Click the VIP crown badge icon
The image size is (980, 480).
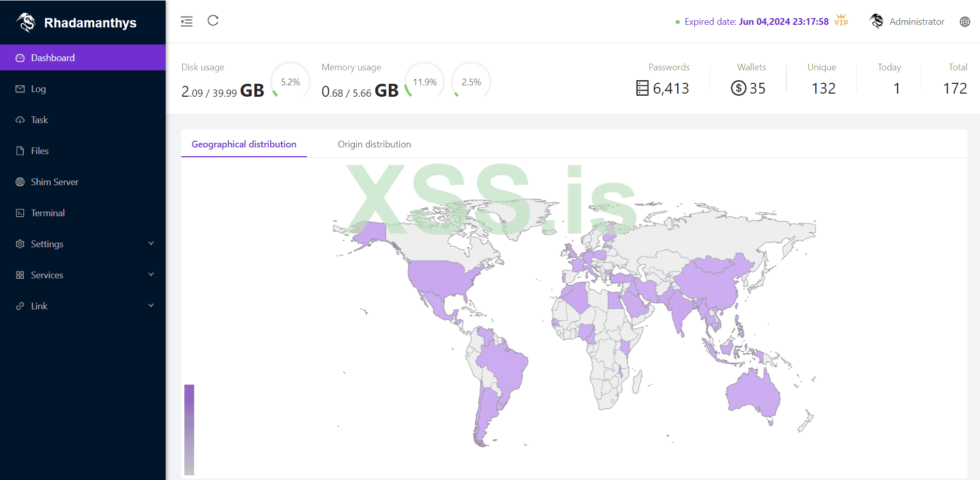[x=841, y=20]
